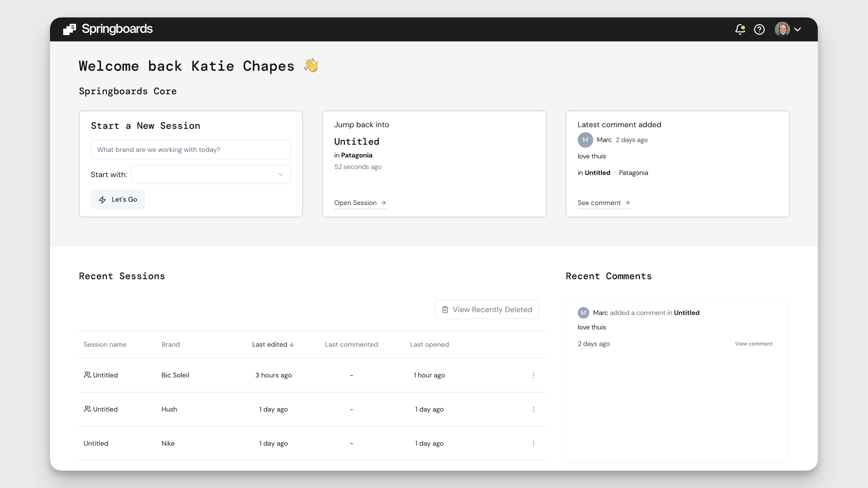Viewport: 868px width, 488px height.
Task: Click Marc's avatar in the Latest comment card
Action: 585,140
